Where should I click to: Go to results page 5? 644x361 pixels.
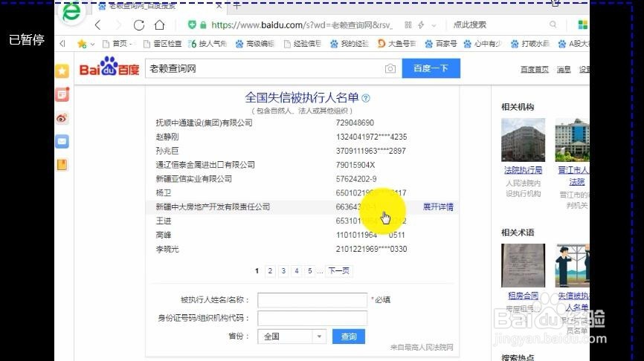tap(309, 270)
